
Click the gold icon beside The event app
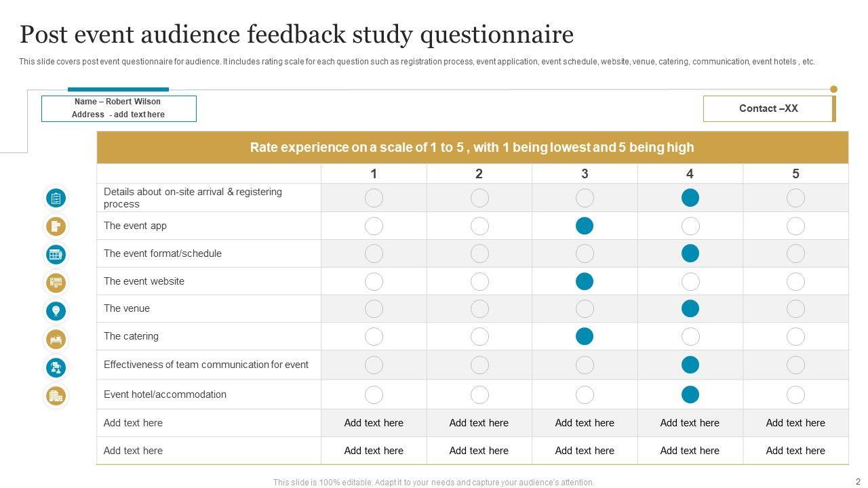point(56,226)
